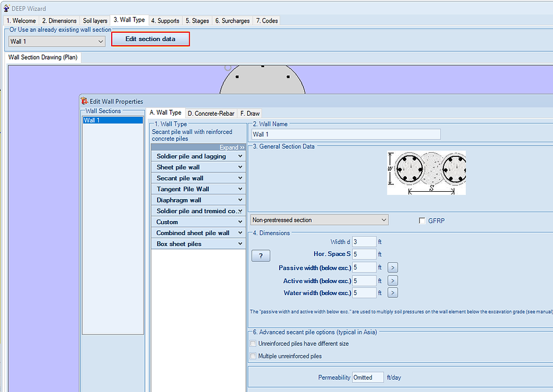
Task: Expand Soldier pile and lagging category
Action: coord(198,156)
